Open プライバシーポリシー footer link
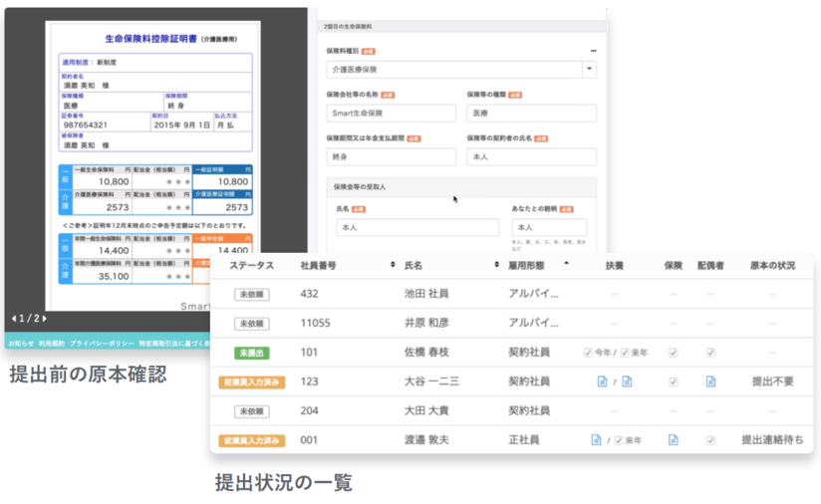Image resolution: width=821 pixels, height=504 pixels. tap(100, 343)
